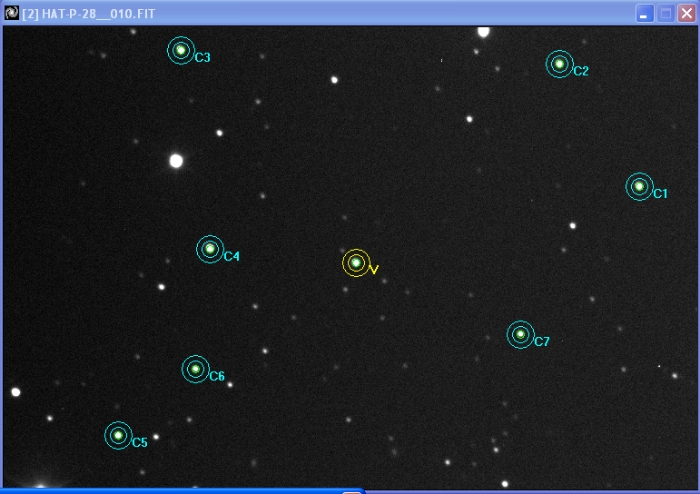Open the window system menu icon
Viewport: 700px width, 494px height.
(x=12, y=13)
